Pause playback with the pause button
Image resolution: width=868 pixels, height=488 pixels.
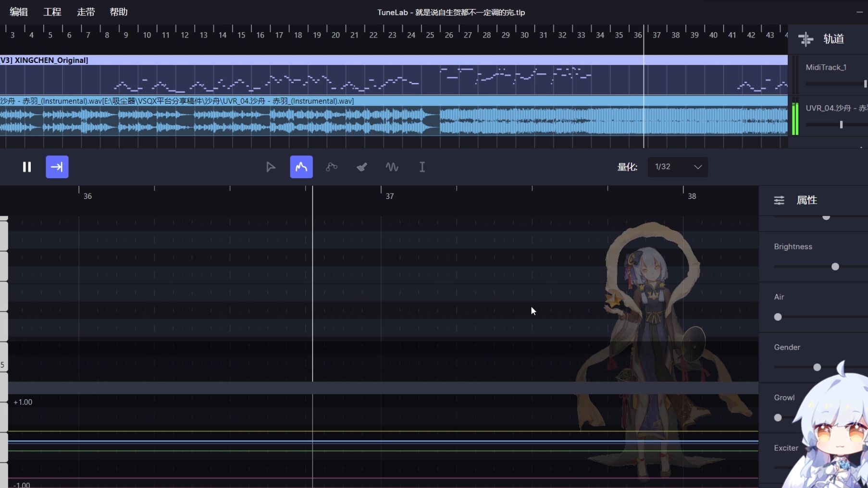coord(27,167)
